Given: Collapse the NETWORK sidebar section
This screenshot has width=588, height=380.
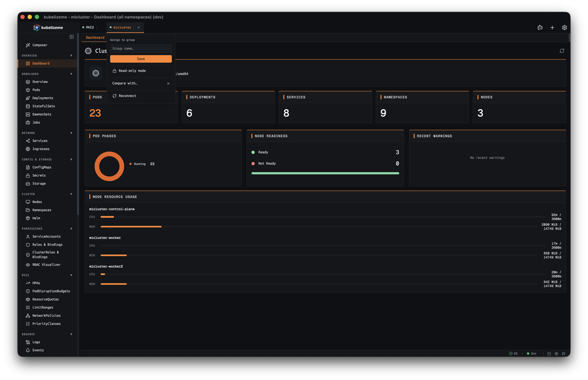Looking at the screenshot, I should [71, 133].
